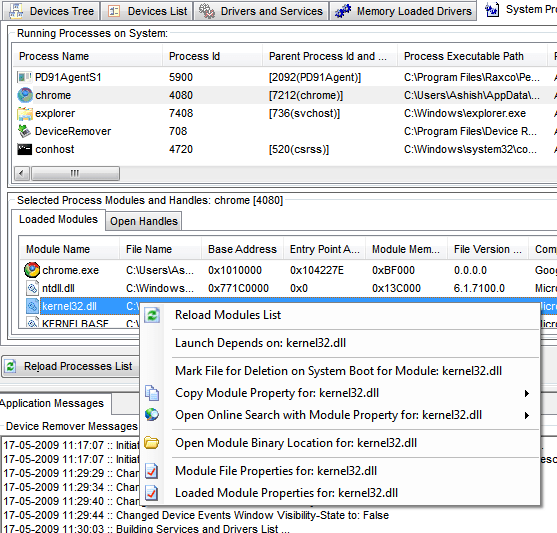Click the chrome process icon in process list
The image size is (557, 533).
25,95
